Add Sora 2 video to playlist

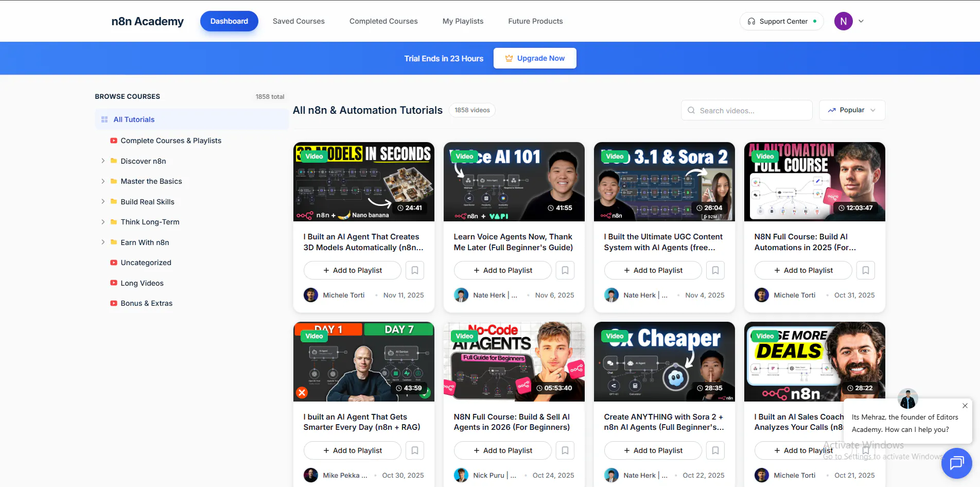[653, 450]
